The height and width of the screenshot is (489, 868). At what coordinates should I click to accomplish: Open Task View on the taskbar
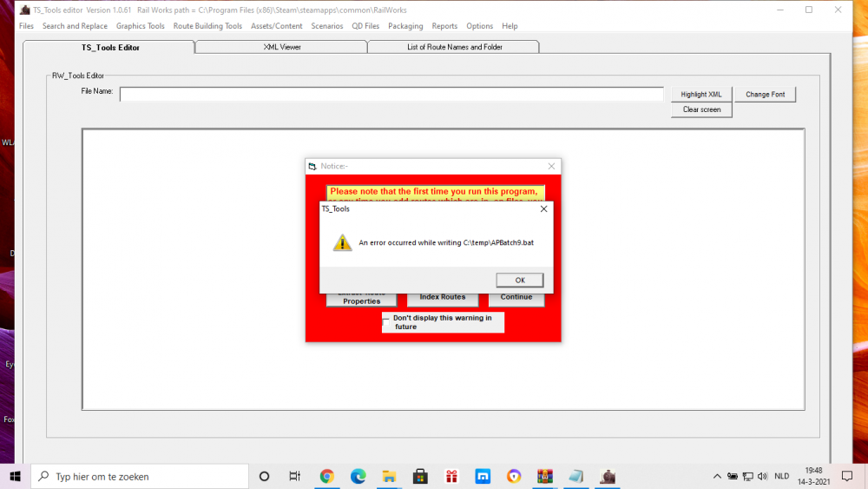(x=294, y=476)
